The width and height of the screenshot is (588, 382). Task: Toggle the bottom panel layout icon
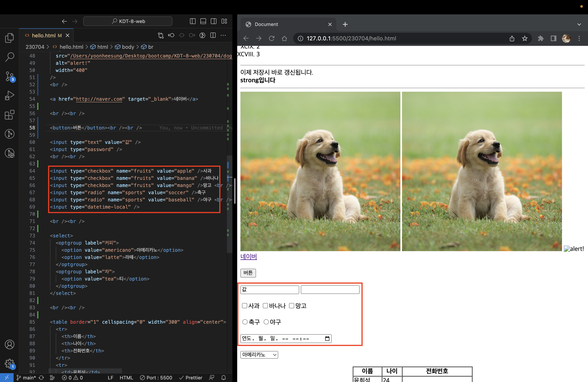pos(203,21)
